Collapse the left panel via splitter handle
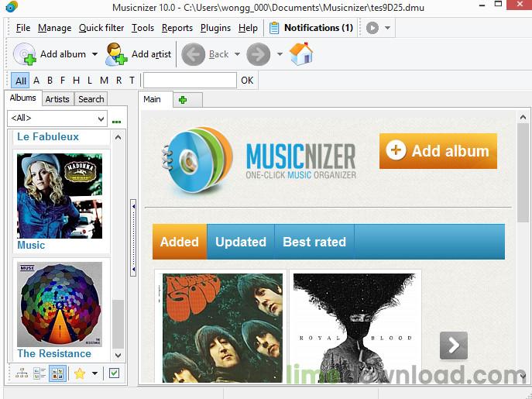 (x=133, y=238)
